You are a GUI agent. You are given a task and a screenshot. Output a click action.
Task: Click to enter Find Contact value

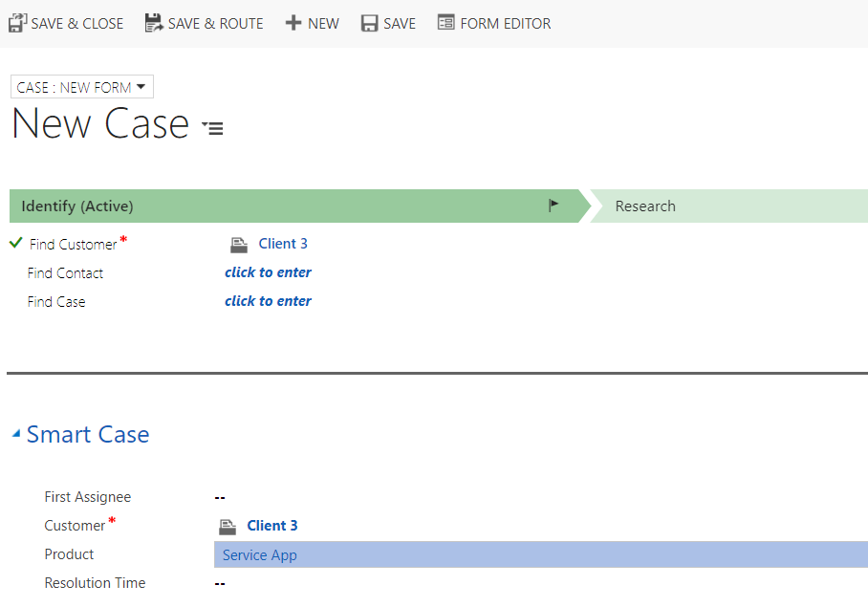point(268,272)
